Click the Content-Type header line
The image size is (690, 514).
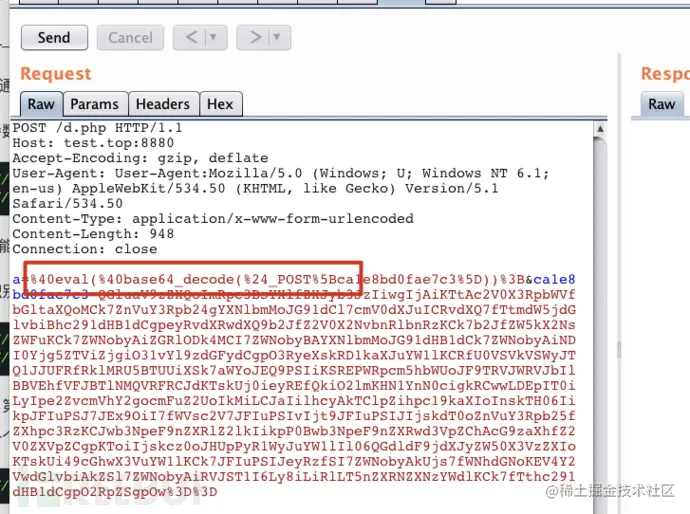coord(213,219)
